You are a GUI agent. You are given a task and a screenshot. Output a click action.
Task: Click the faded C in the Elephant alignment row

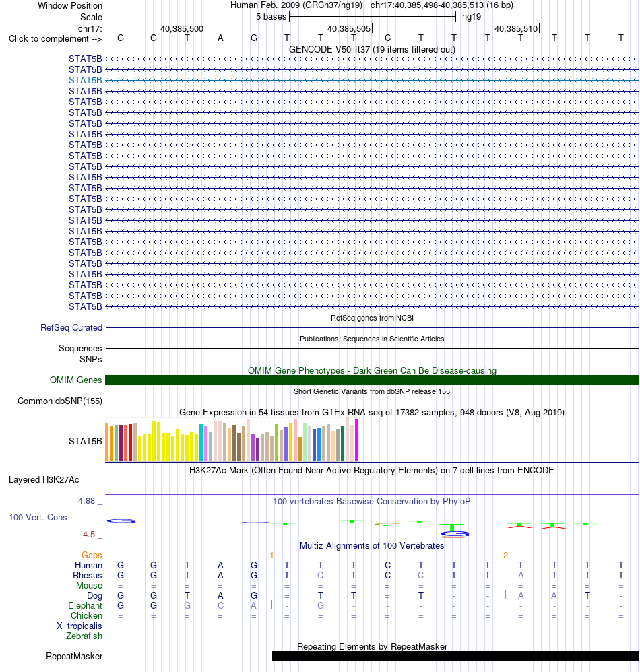tap(220, 605)
